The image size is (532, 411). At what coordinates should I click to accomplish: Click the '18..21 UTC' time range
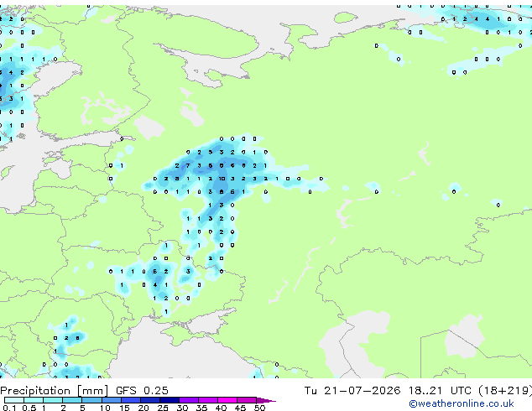[x=439, y=391]
